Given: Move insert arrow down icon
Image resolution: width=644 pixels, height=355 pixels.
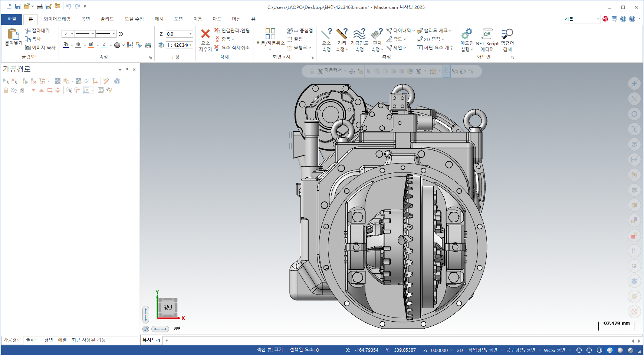Looking at the screenshot, I should 33,90.
